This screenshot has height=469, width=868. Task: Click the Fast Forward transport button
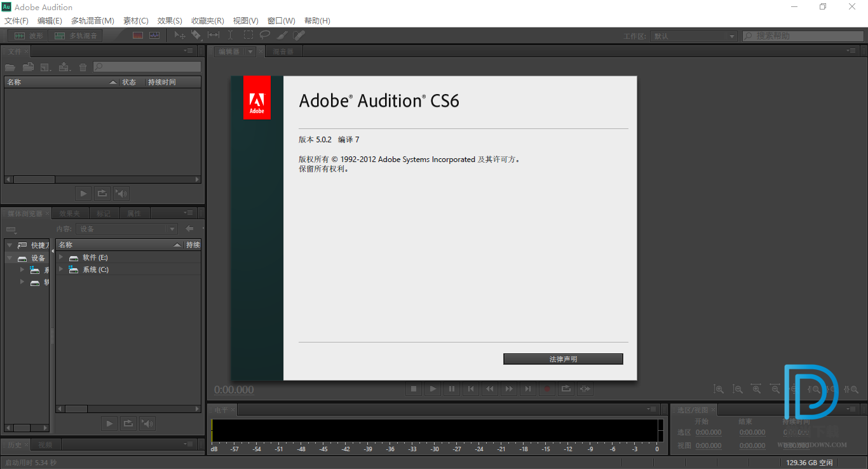(x=509, y=389)
